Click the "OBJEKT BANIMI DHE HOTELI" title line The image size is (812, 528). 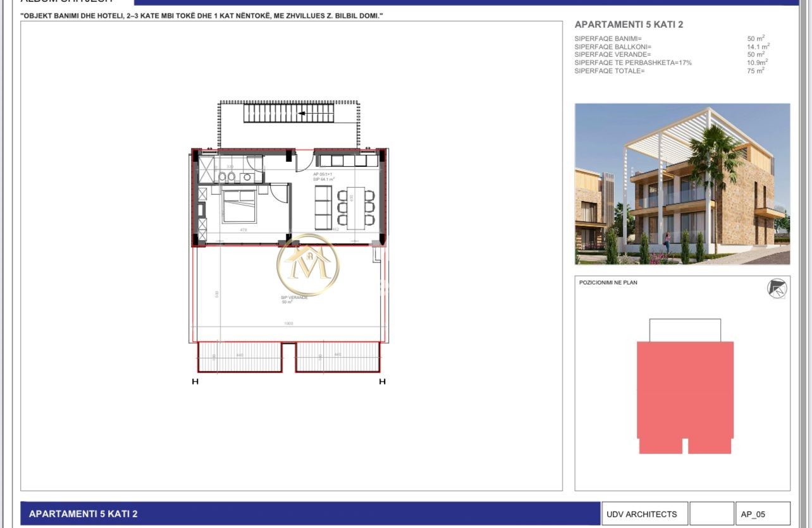tap(202, 15)
